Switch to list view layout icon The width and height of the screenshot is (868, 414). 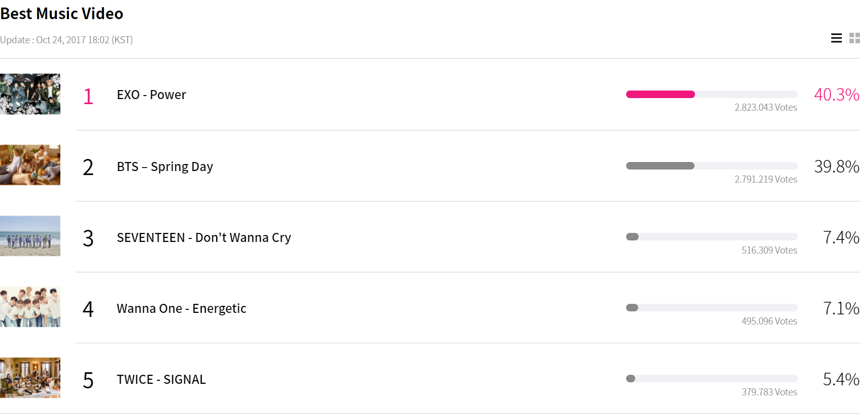click(x=836, y=38)
